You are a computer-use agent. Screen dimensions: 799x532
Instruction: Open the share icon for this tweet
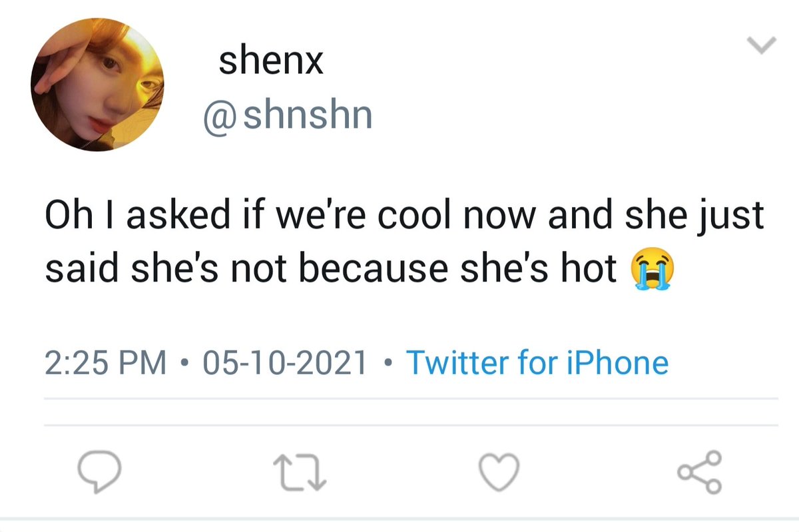click(x=699, y=472)
